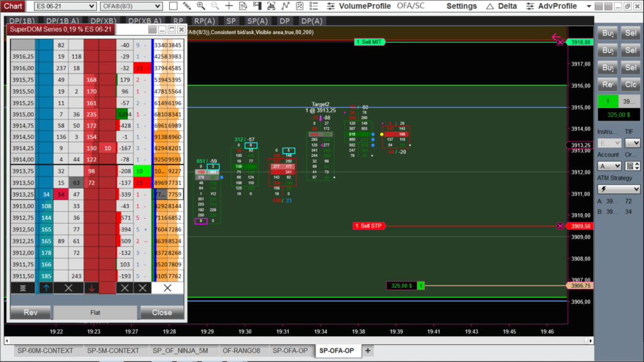
Task: Open the VolumeProfile toolbar item
Action: tap(358, 6)
